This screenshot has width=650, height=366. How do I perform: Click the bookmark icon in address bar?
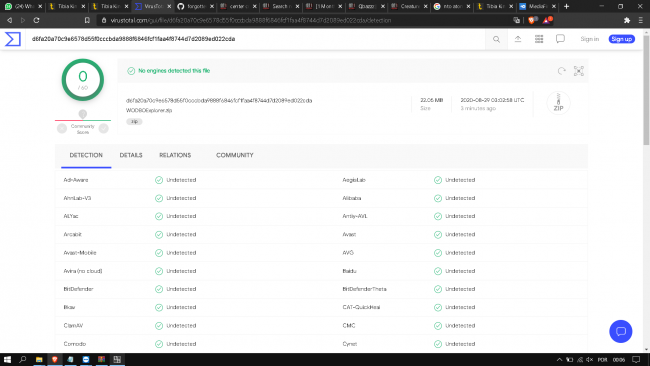pos(87,20)
